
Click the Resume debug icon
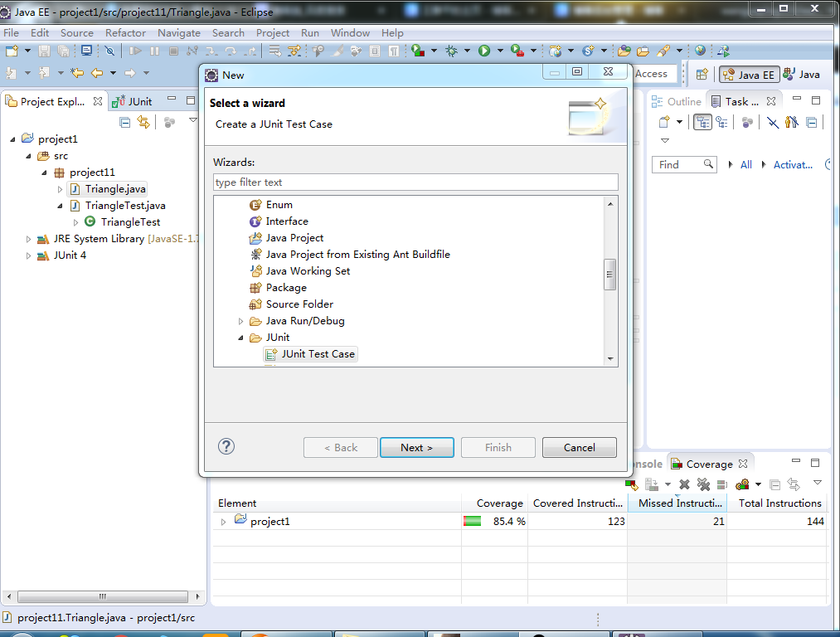click(x=135, y=51)
